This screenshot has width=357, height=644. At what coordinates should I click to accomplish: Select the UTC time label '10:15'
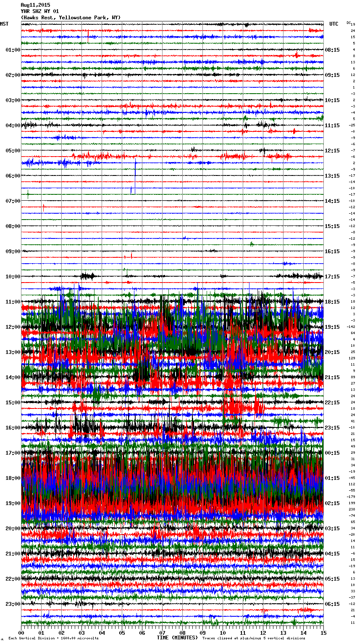pos(332,100)
